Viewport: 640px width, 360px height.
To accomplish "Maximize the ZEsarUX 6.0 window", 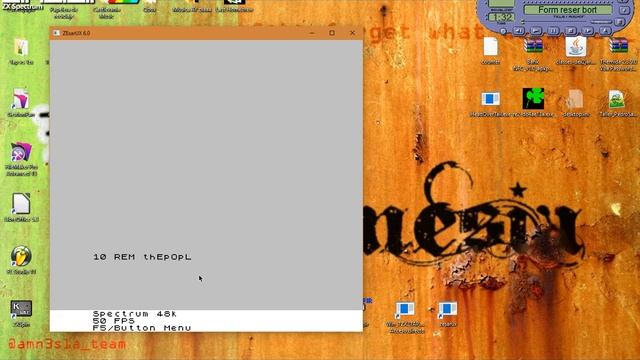I will (332, 33).
